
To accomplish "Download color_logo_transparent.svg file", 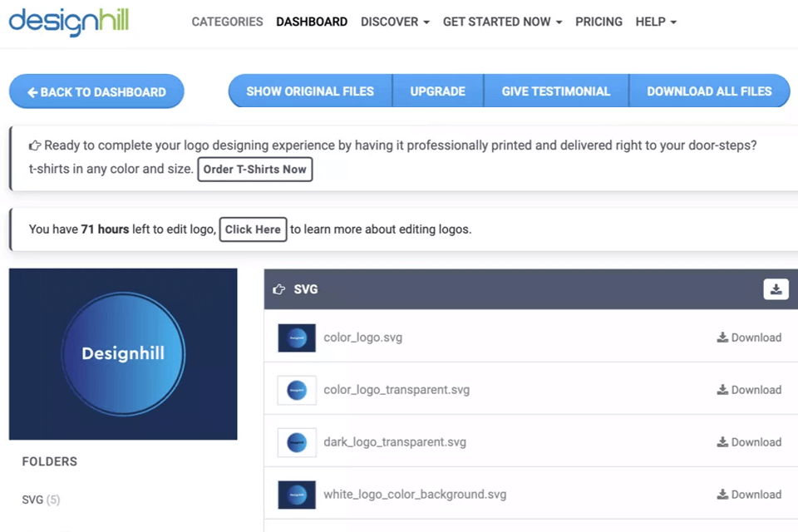I will [x=749, y=390].
